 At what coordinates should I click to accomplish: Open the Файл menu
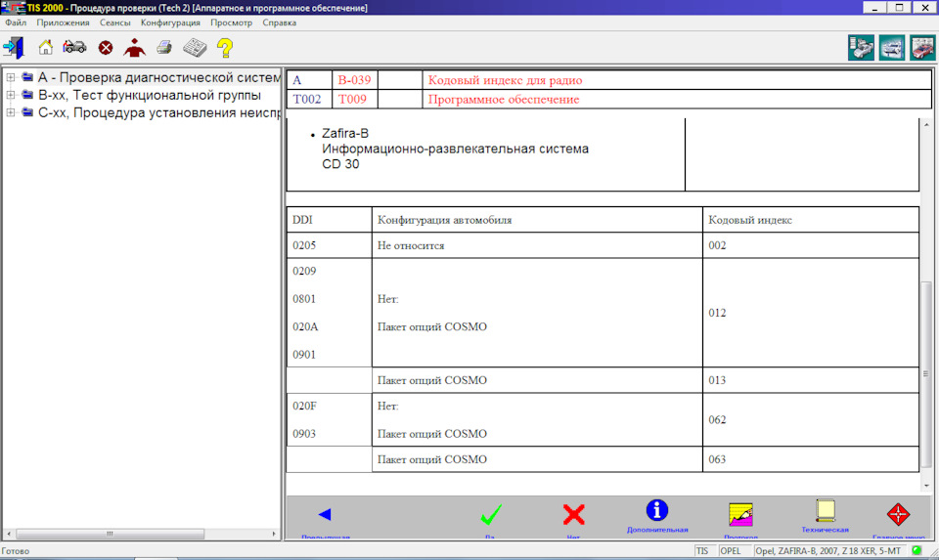click(x=16, y=22)
